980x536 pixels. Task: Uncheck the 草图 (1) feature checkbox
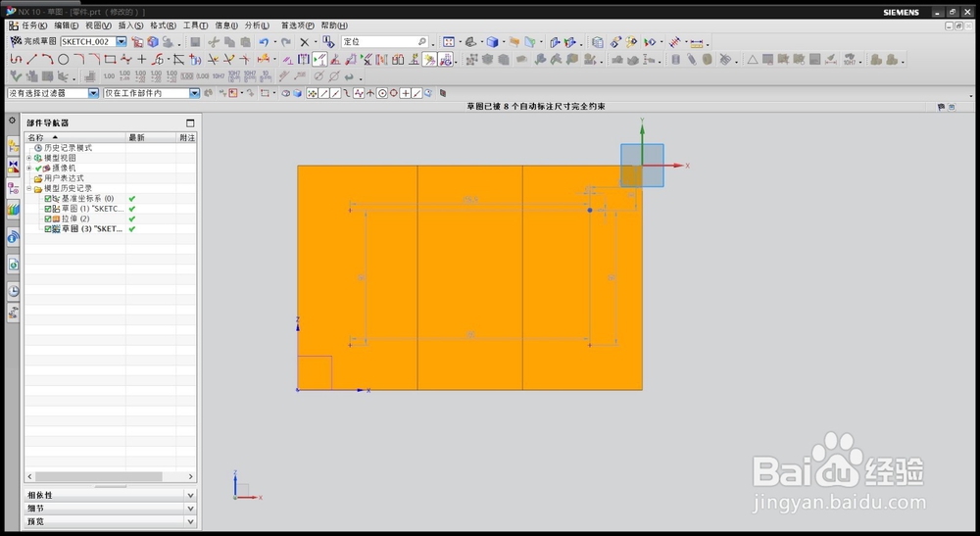47,209
